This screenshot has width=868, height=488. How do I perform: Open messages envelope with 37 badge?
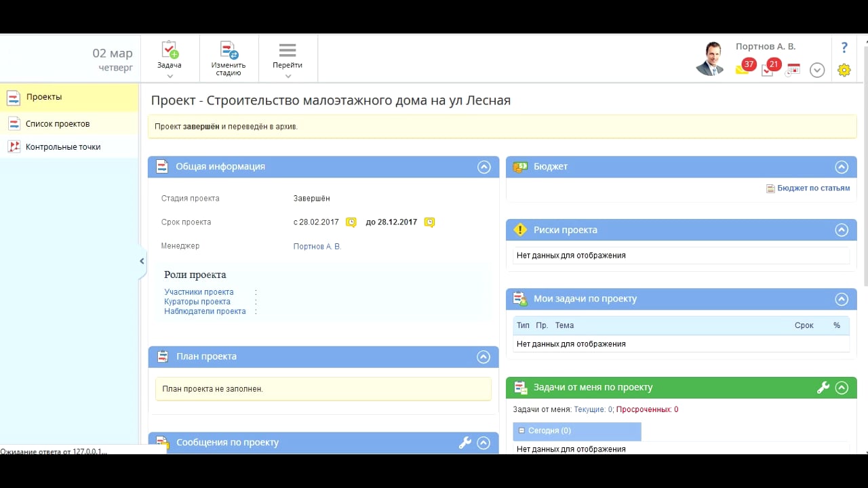(745, 67)
